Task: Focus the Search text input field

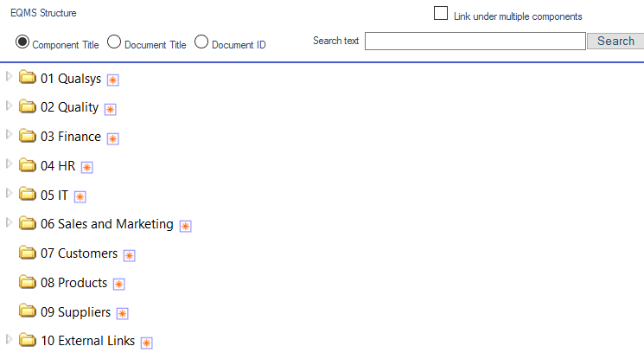Action: (475, 42)
